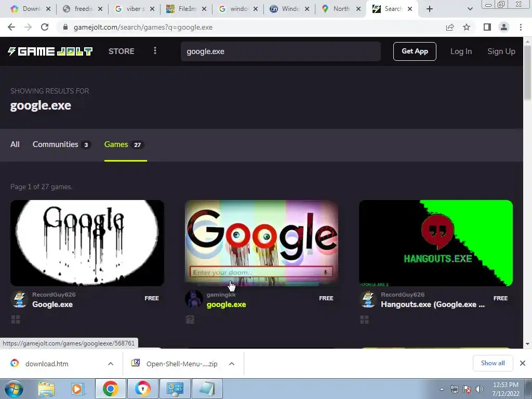Screen dimensions: 532x399
Task: Close the North maps tab
Action: [x=358, y=9]
